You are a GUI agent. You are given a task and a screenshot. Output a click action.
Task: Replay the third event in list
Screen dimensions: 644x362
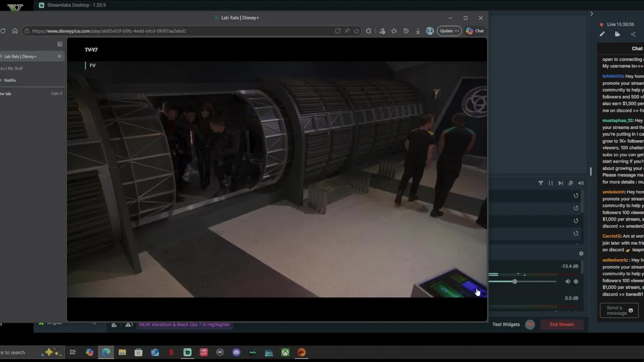point(576,221)
